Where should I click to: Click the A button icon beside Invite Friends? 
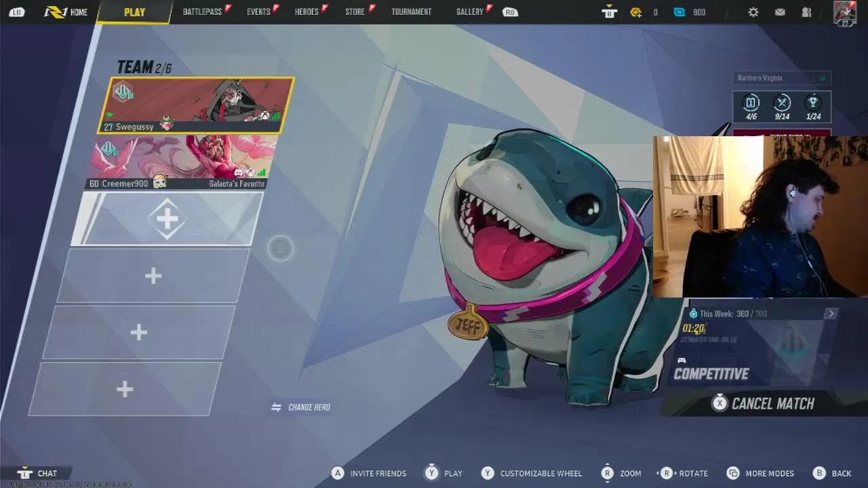click(338, 473)
